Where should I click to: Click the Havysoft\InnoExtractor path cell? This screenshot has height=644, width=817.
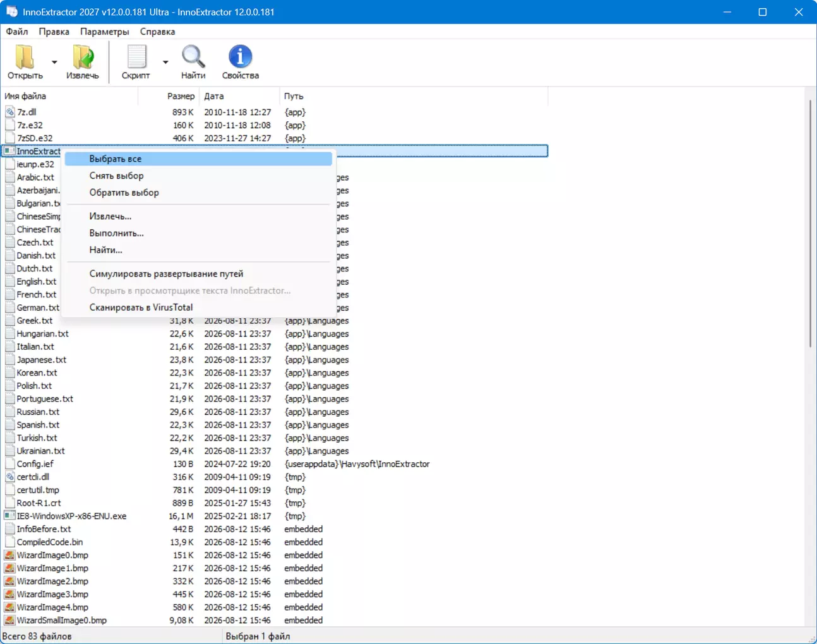click(357, 464)
